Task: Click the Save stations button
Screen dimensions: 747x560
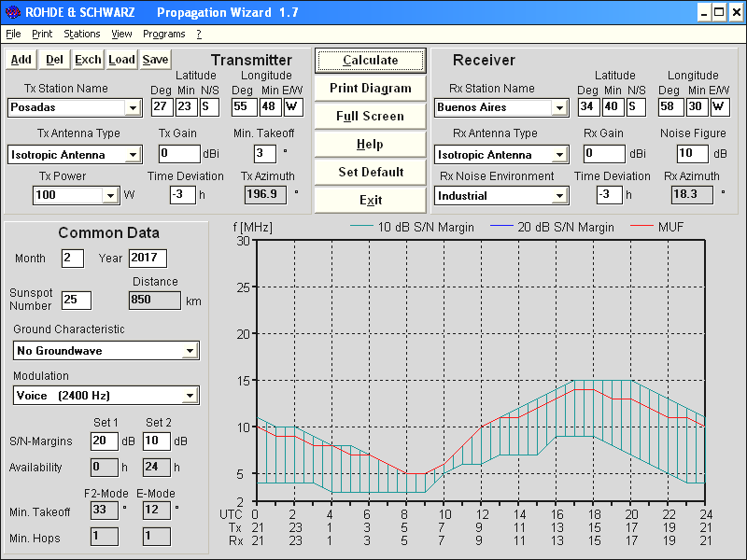Action: 155,60
